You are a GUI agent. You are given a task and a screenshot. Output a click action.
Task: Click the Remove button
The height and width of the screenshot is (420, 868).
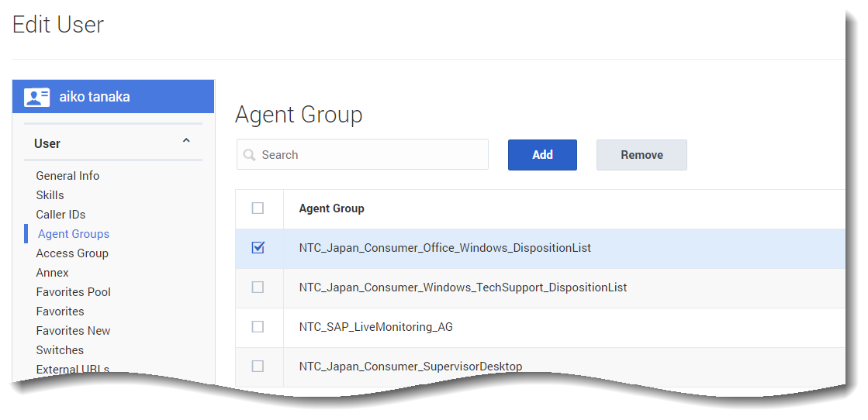(x=641, y=155)
